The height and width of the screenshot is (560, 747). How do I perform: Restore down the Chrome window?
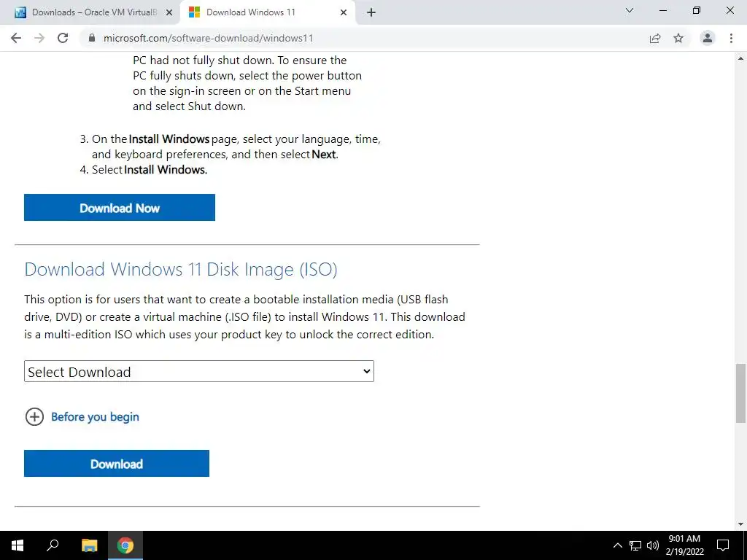coord(697,10)
